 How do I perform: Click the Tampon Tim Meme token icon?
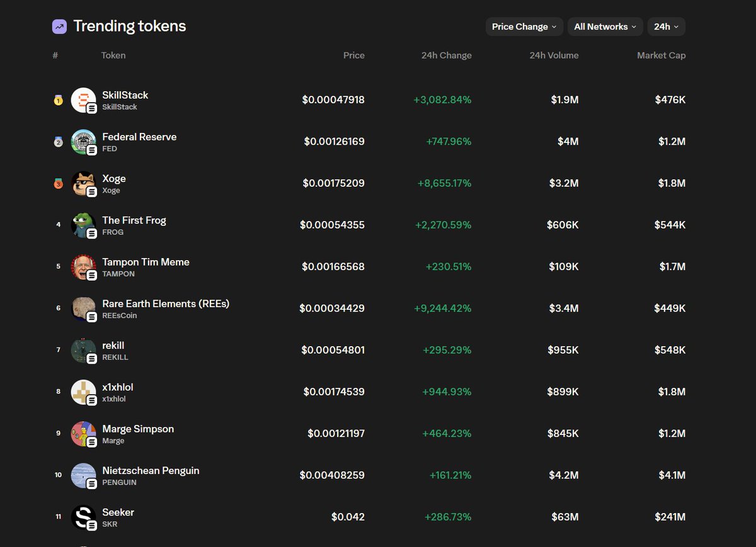(84, 266)
